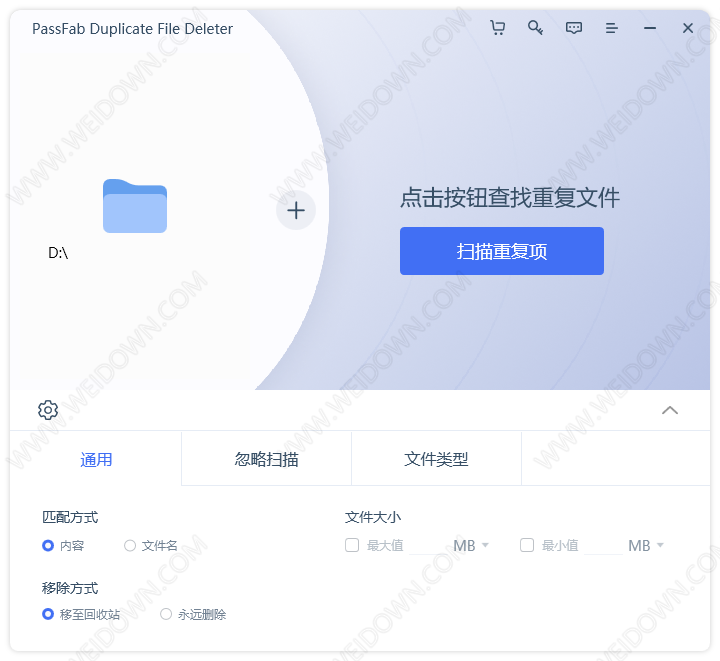Select the blue D:\ folder icon
The image size is (720, 661).
click(135, 206)
